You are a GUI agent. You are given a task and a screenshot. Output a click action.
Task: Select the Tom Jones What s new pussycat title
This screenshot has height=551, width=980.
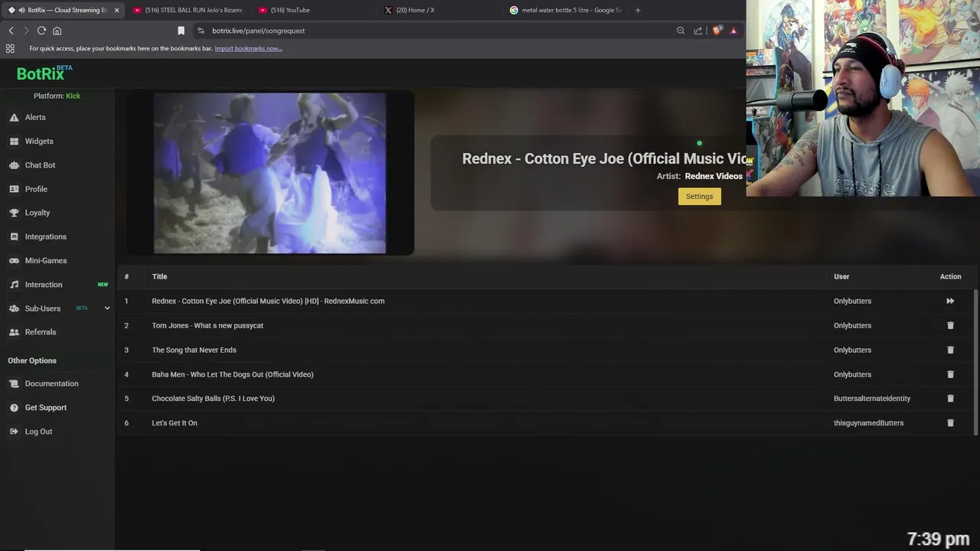(207, 325)
